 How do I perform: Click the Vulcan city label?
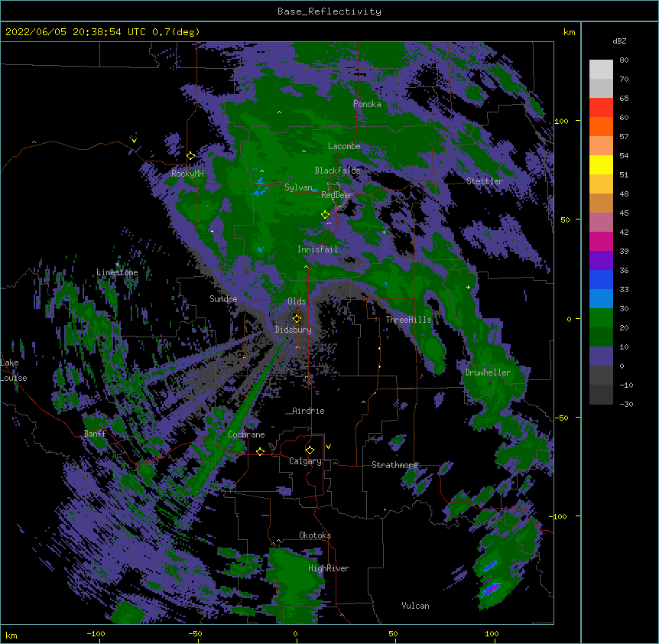415,606
